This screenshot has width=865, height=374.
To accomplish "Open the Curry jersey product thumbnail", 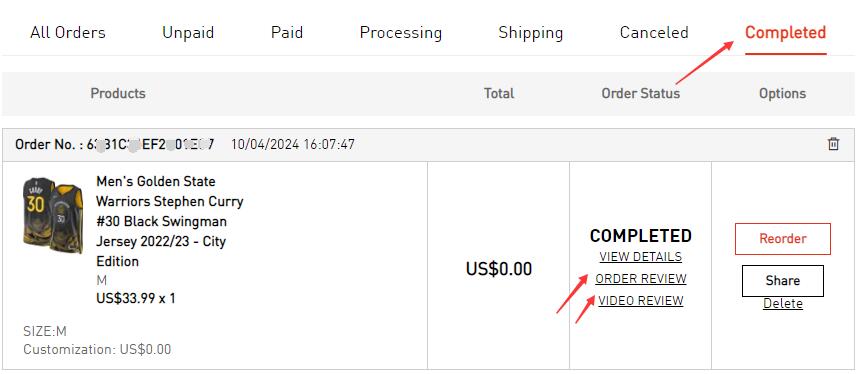I will 53,215.
